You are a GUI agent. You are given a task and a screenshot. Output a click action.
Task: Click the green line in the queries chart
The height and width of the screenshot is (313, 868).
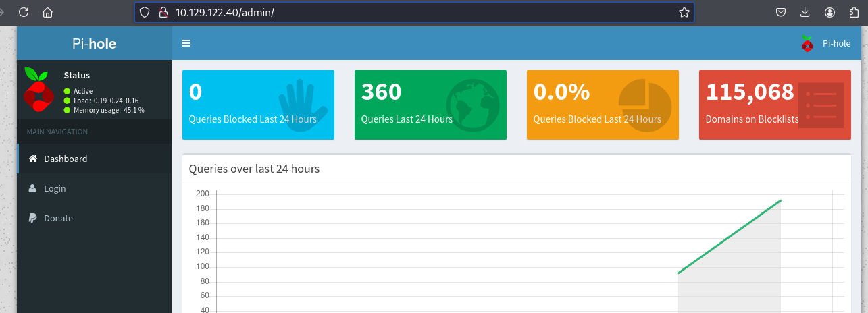tap(730, 237)
